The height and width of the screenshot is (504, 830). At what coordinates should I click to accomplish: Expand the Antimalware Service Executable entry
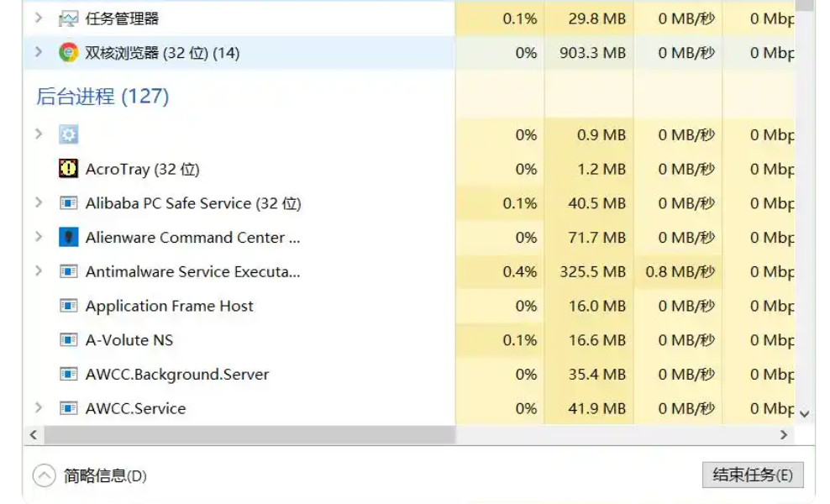38,270
